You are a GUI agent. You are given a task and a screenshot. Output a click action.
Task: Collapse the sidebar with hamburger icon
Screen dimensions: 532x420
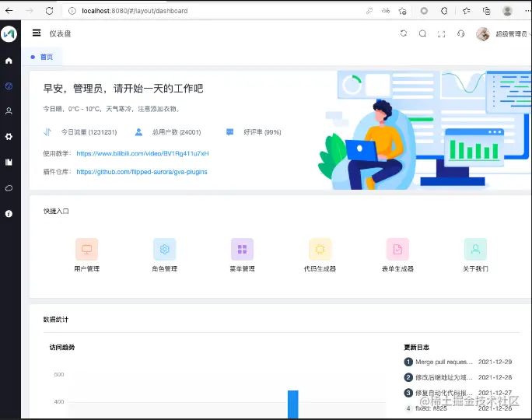pyautogui.click(x=37, y=33)
